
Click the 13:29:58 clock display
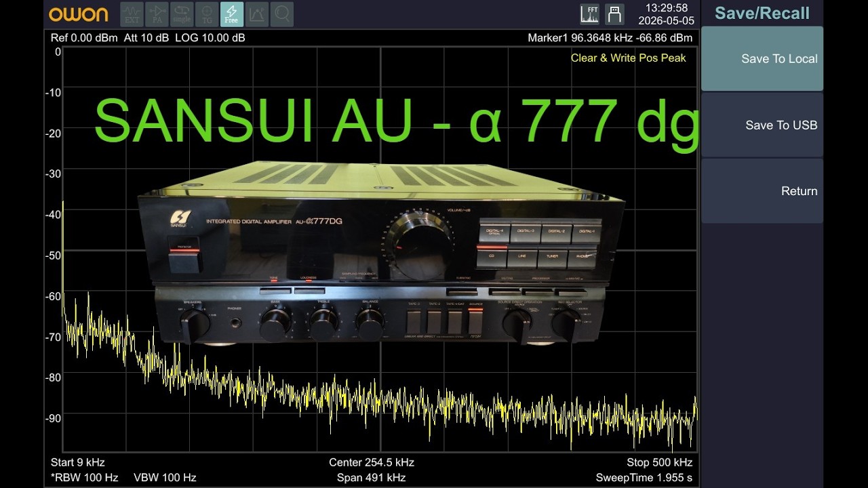pyautogui.click(x=667, y=8)
